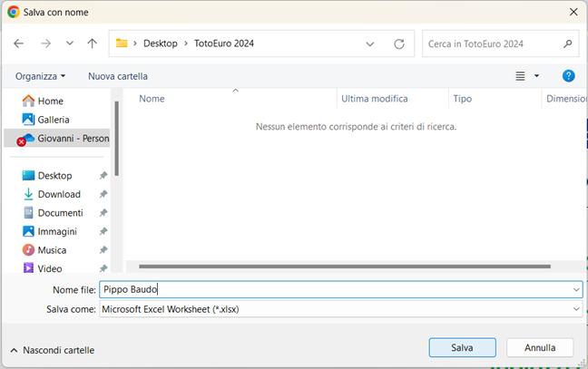Select Galleria in the sidebar
Viewport: 588px width, 369px height.
(53, 120)
